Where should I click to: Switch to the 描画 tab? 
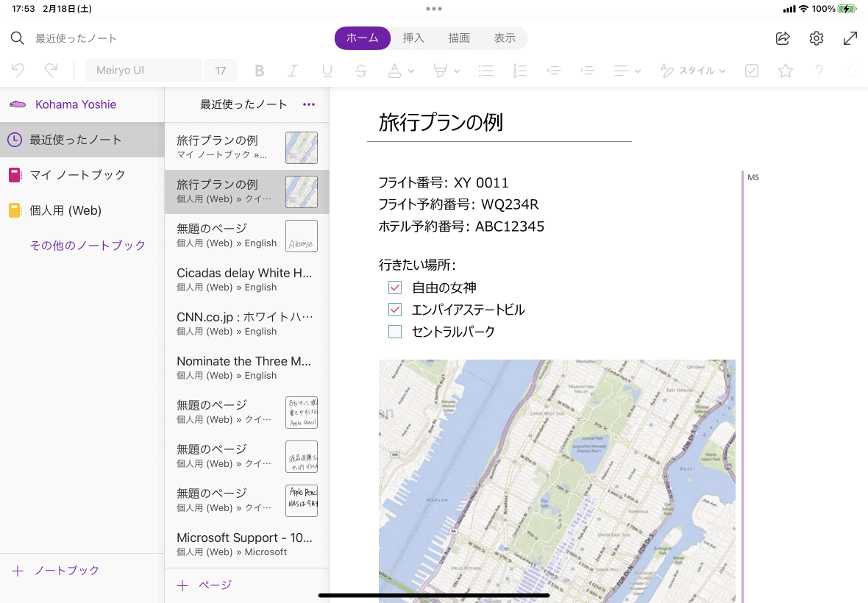tap(459, 38)
